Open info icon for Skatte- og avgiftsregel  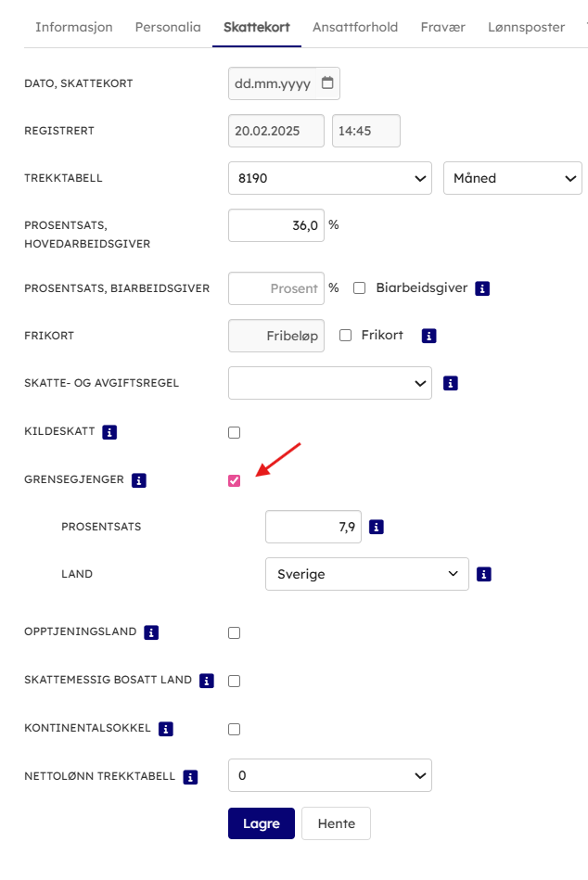pyautogui.click(x=451, y=382)
